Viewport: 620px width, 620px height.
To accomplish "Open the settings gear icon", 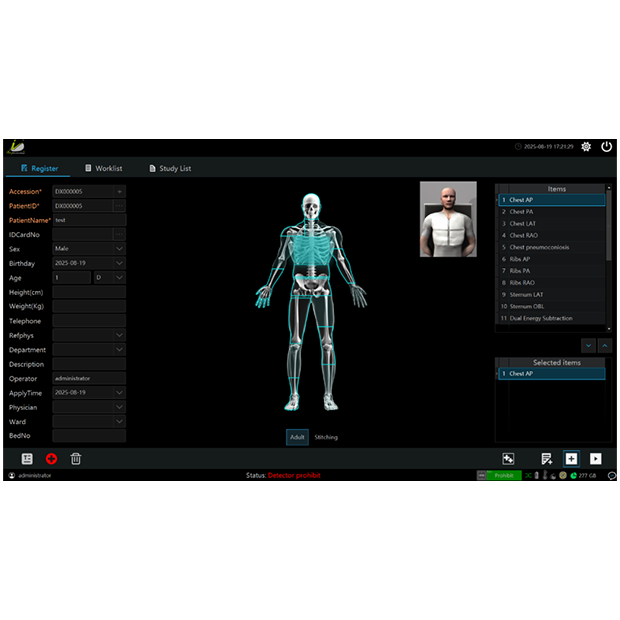I will point(586,147).
